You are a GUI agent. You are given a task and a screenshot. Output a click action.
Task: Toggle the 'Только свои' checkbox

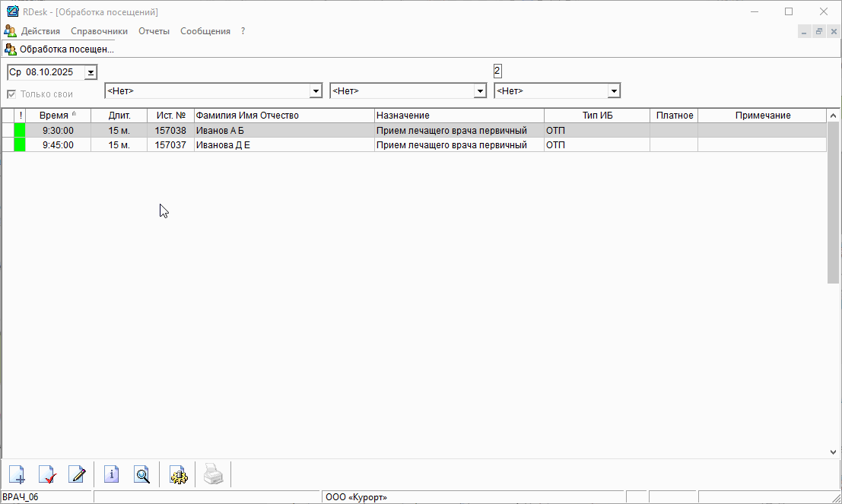tap(11, 94)
